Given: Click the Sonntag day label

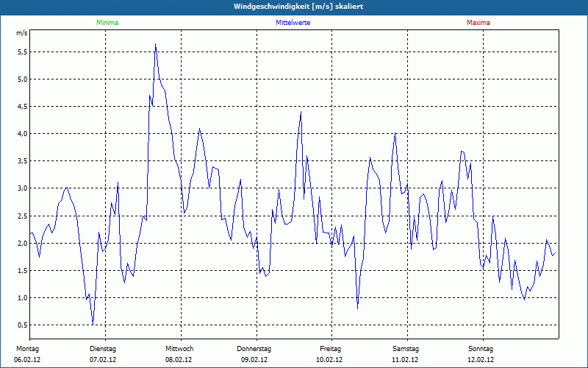Looking at the screenshot, I should tap(481, 349).
